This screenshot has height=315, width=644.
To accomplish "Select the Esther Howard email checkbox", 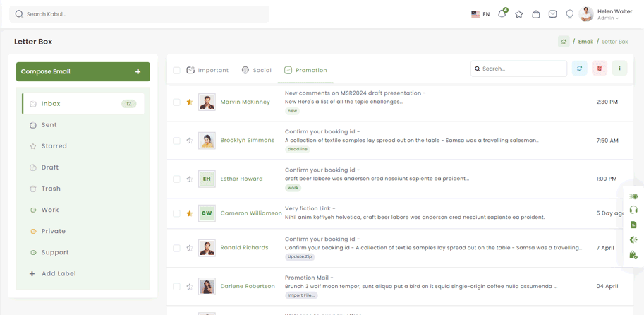I will click(x=176, y=179).
